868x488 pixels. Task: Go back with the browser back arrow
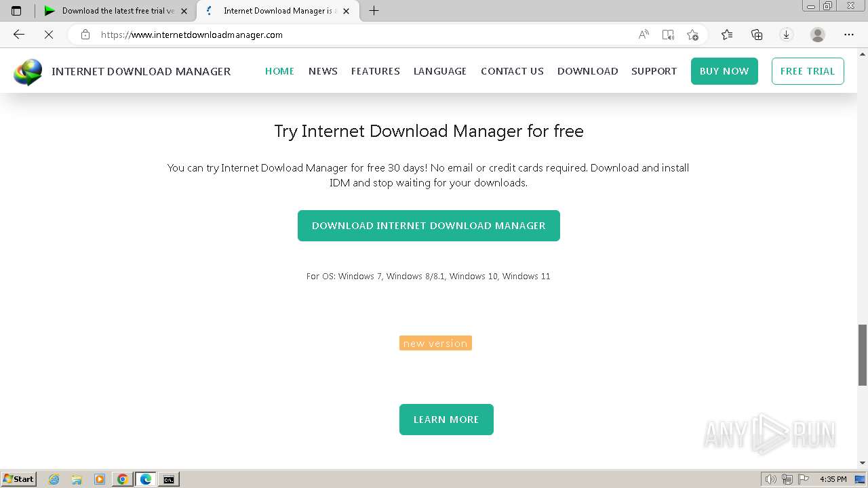point(19,35)
